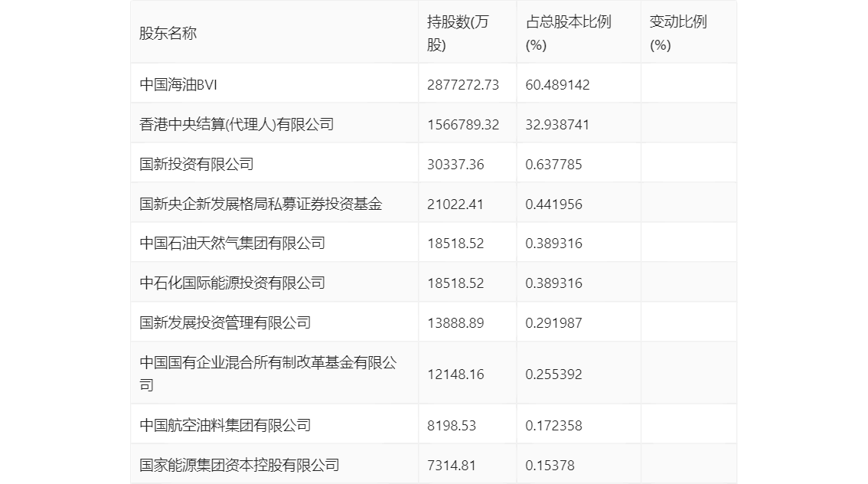Click the ratio value 0.637785

point(553,165)
